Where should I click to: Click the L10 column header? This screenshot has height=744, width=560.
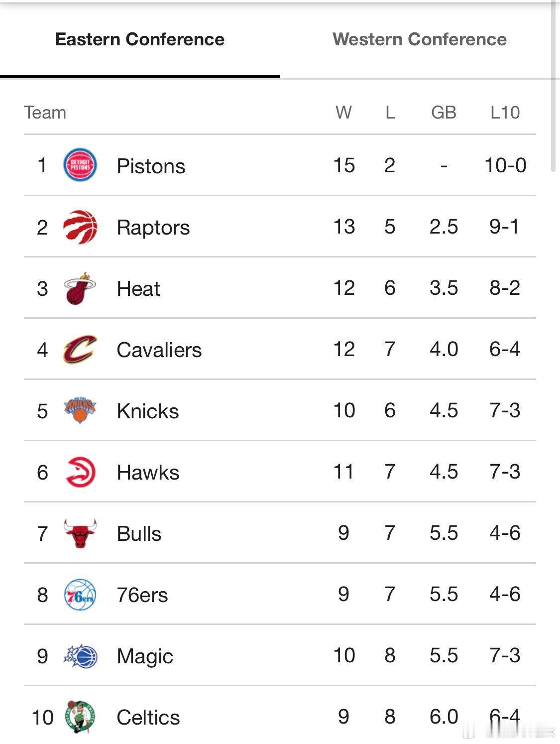[x=505, y=113]
